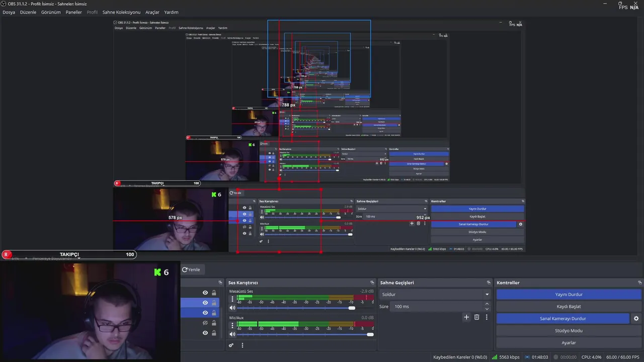
Task: Open the Soldur transition dropdown
Action: click(x=436, y=294)
